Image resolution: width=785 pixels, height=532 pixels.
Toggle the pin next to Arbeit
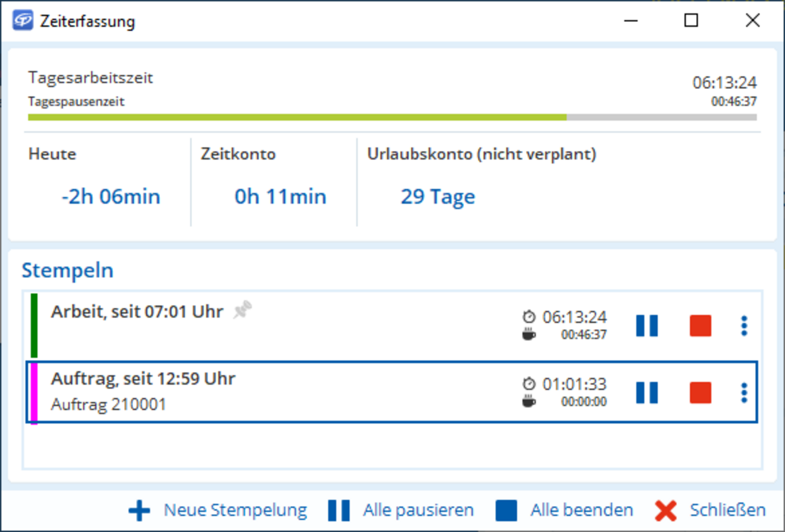tap(242, 310)
